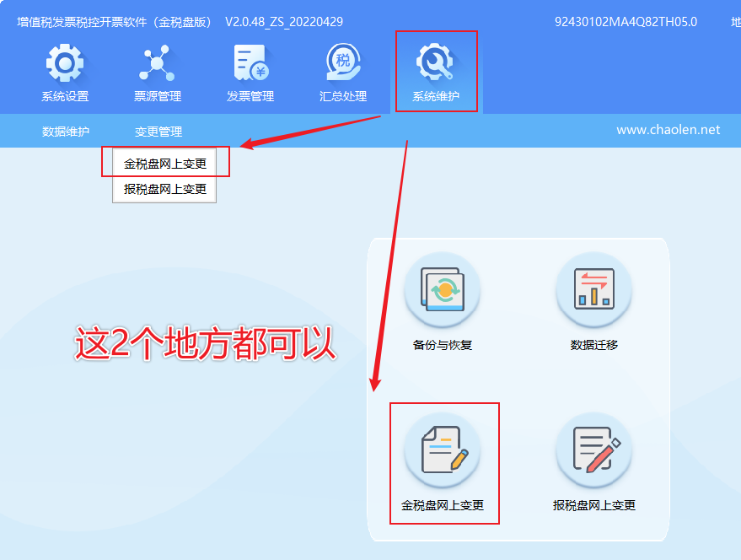Click the taxpayer number 92430102MA4Q82TH05.0
Viewport: 741px width, 560px height.
click(626, 22)
